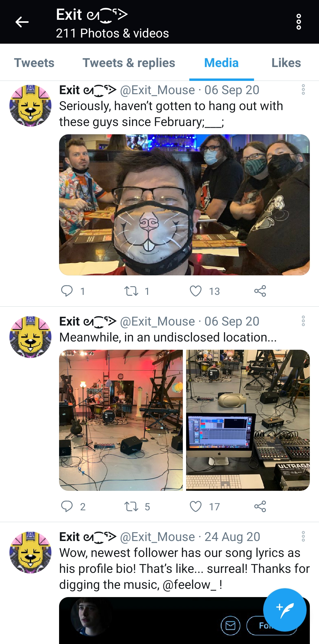Go back using the top arrow
This screenshot has height=644, width=319.
[22, 22]
